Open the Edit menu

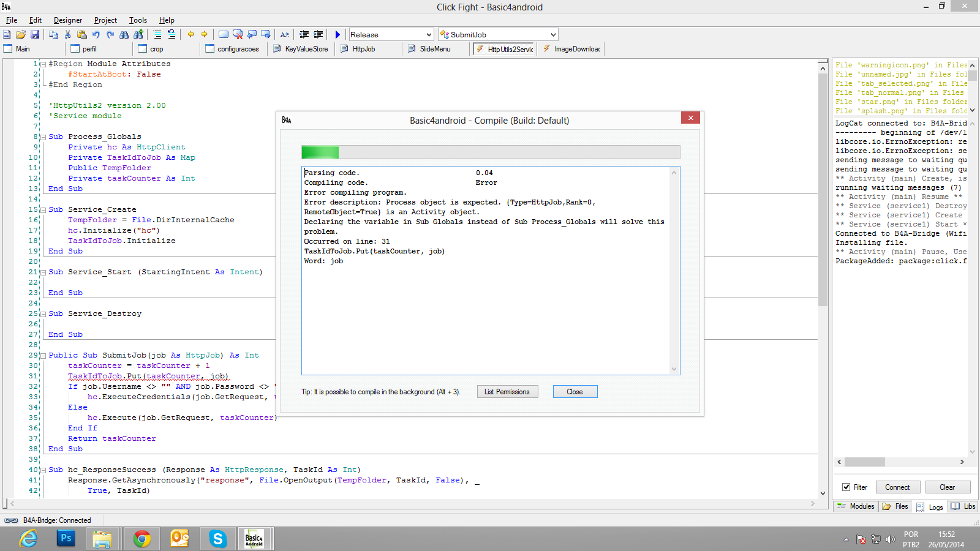(x=36, y=20)
